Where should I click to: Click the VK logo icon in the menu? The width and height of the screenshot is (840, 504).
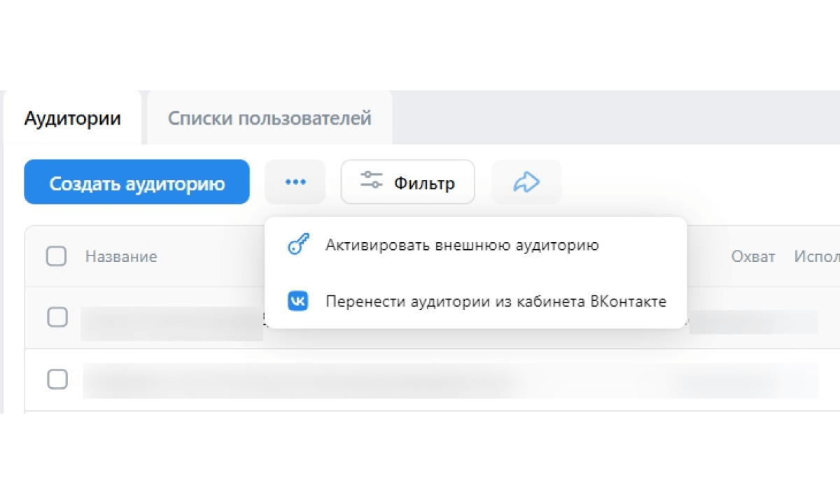click(x=299, y=301)
